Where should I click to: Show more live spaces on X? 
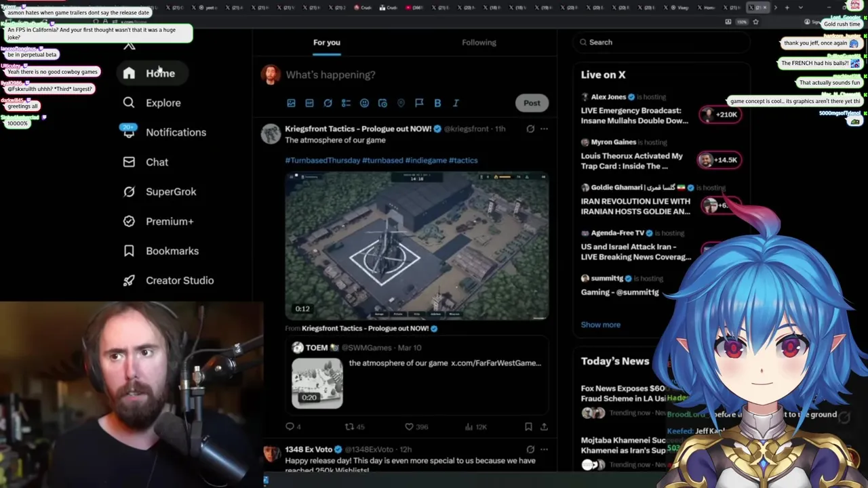600,325
